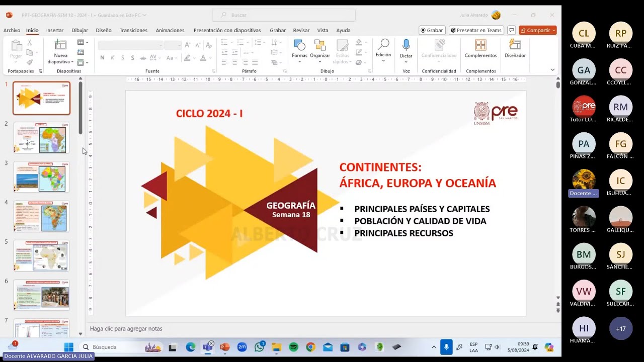Viewport: 644px width, 362px height.
Task: Select slide 4 thumbnail with Africa map
Action: [41, 216]
